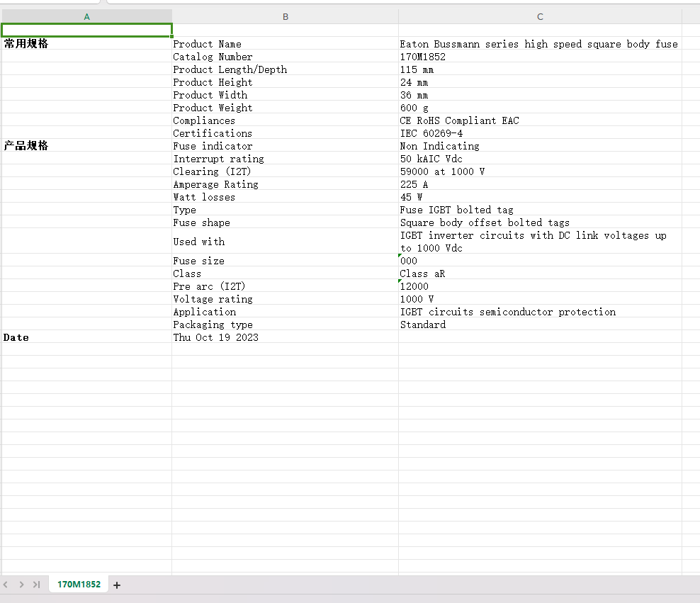This screenshot has height=603, width=700.
Task: Select the Certifications label cell
Action: tap(286, 133)
